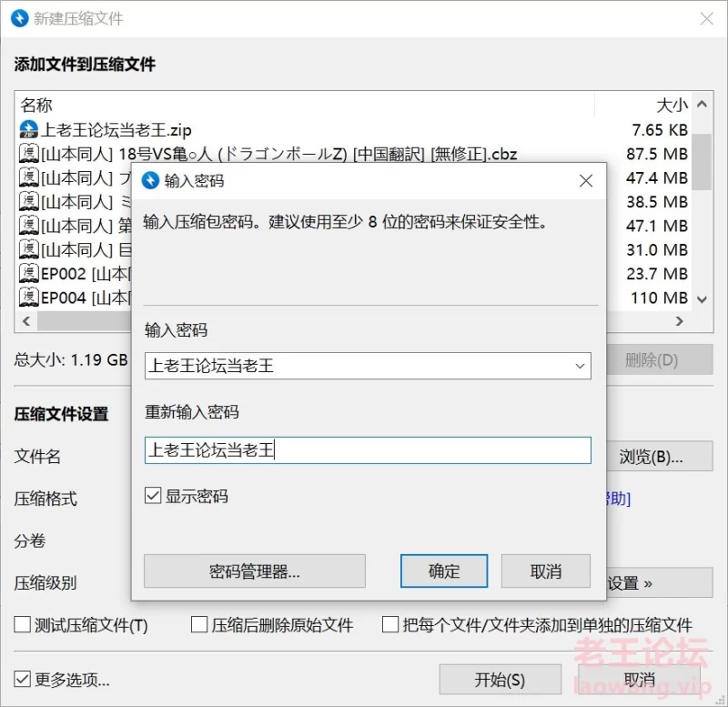Close the 输入密码 dialog
The height and width of the screenshot is (707, 728).
click(586, 180)
